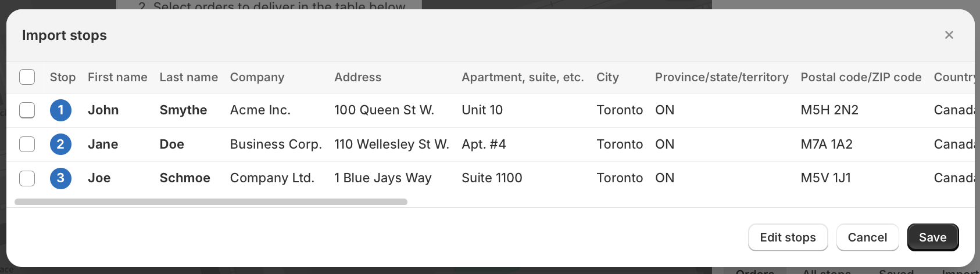This screenshot has height=274, width=980.
Task: Click the Suite 1100 cell
Action: click(492, 178)
